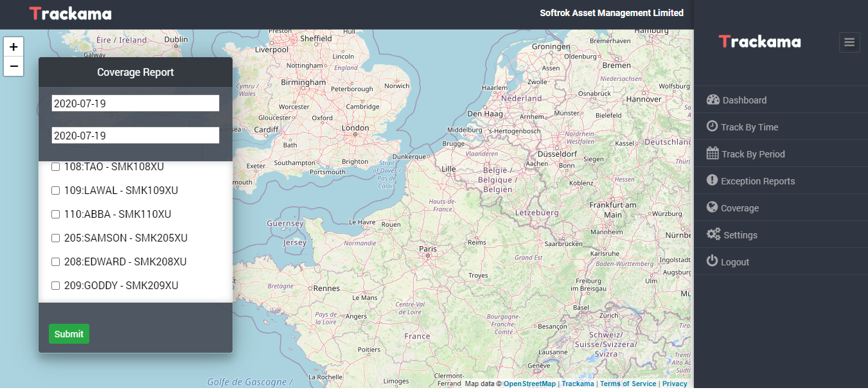Open the Track By Period menu item

click(753, 154)
